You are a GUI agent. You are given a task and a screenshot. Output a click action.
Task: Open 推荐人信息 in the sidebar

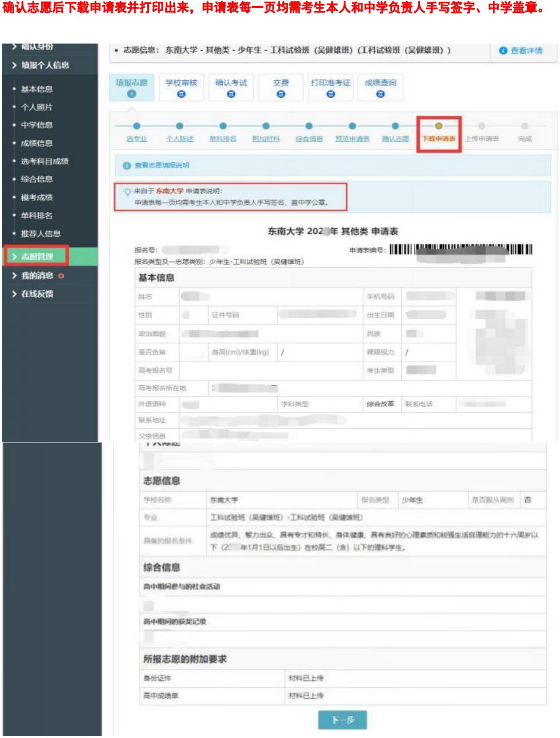41,234
